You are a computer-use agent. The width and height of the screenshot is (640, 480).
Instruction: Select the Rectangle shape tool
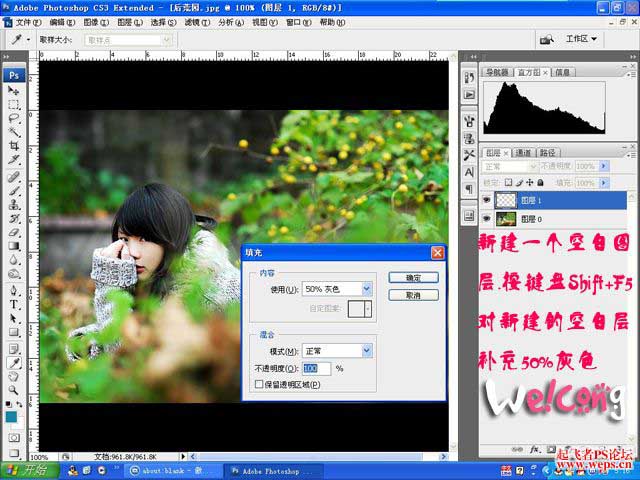click(x=13, y=332)
